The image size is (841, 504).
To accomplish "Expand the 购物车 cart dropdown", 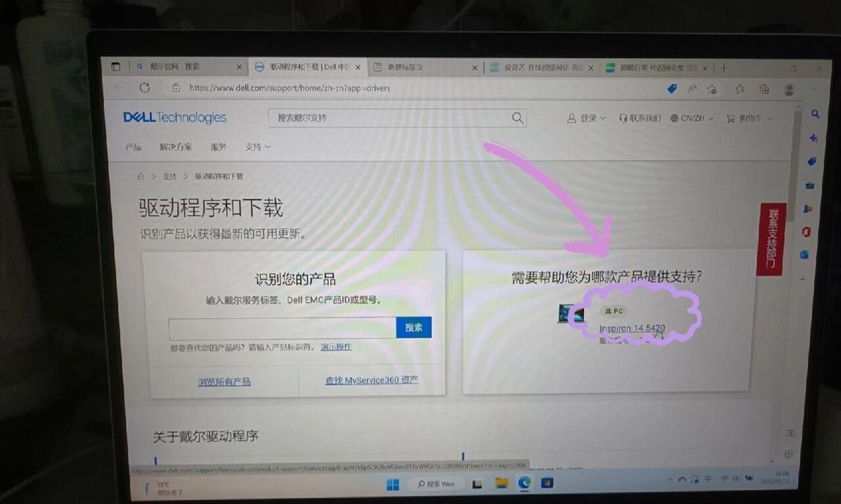I will tap(750, 118).
